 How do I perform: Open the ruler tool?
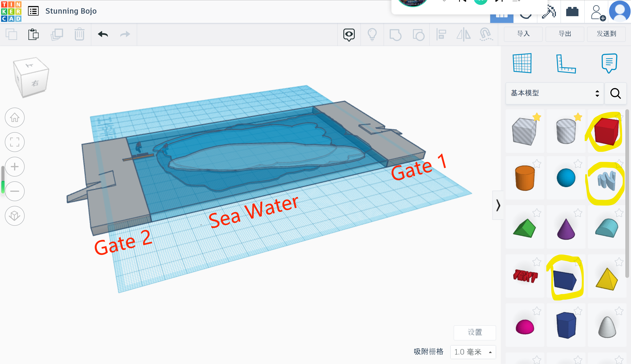click(566, 64)
